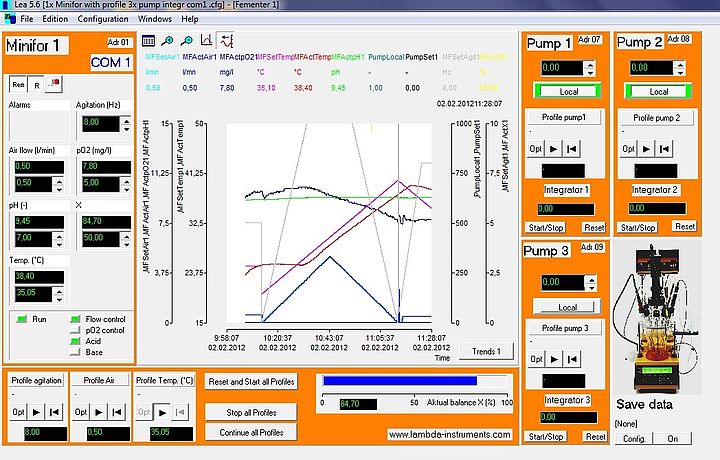The image size is (720, 460).
Task: Click the red record indicator button
Action: pyautogui.click(x=54, y=84)
